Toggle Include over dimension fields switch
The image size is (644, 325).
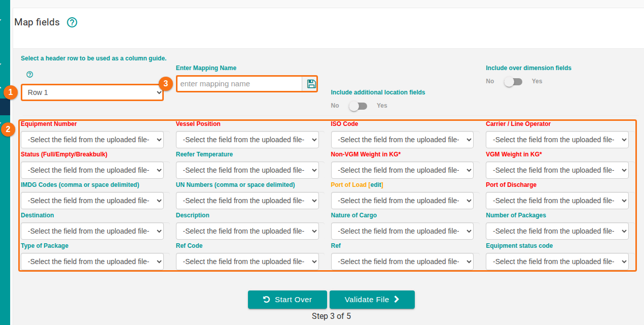tap(513, 81)
